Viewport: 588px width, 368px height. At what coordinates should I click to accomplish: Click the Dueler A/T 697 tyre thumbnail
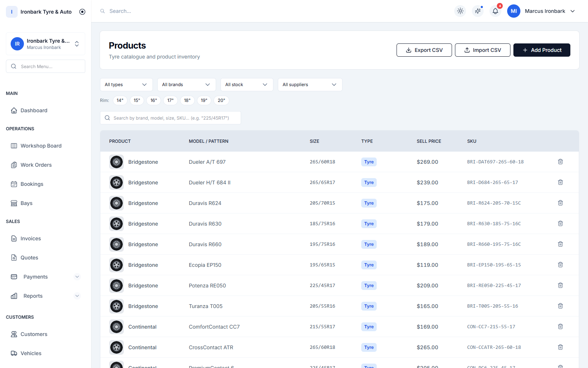116,162
